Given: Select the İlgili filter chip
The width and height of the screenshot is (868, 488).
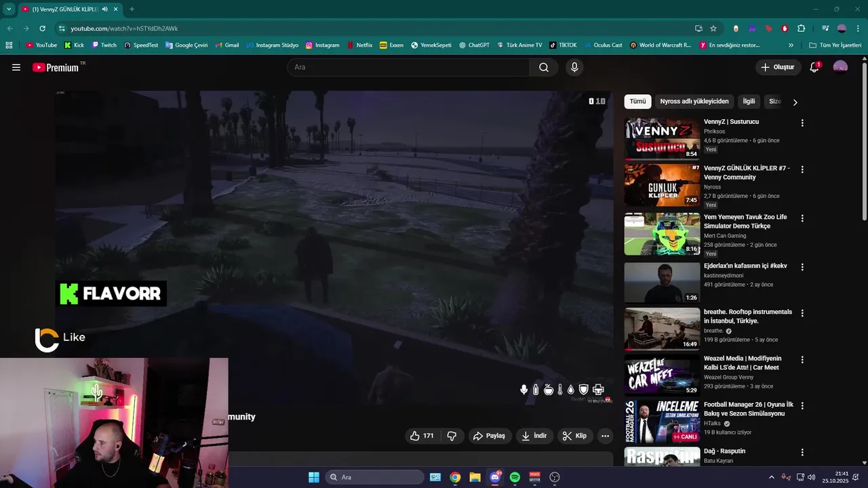Looking at the screenshot, I should click(749, 102).
